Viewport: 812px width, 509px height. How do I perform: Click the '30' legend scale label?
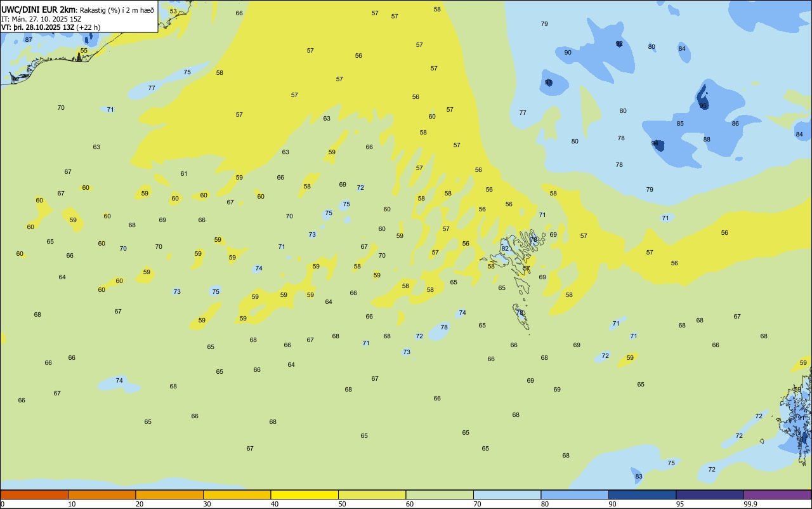coord(207,504)
